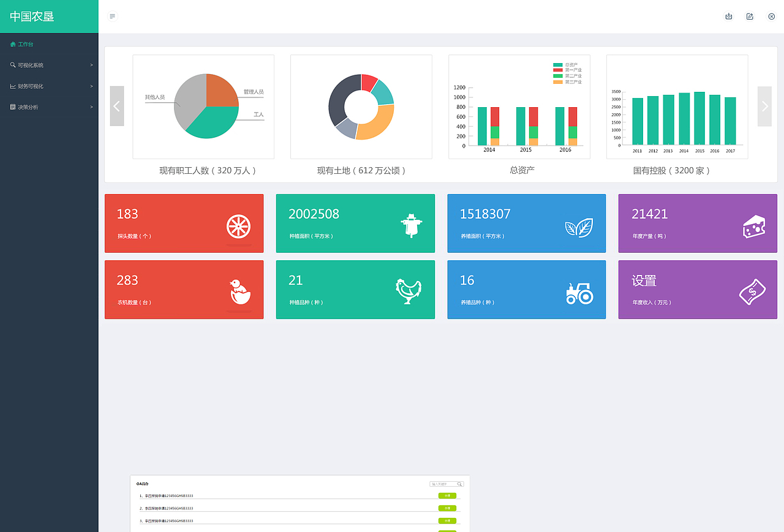Open 可视化系统 in the sidebar

click(49, 65)
